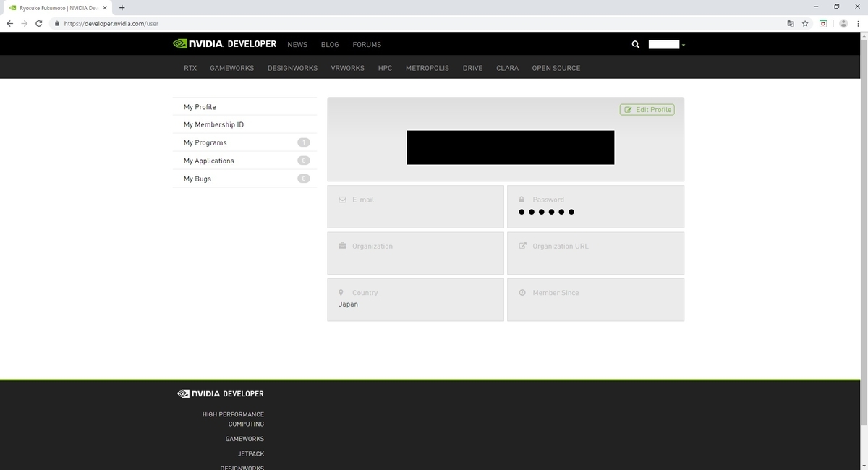
Task: Click the E-mail envelope icon
Action: [342, 200]
